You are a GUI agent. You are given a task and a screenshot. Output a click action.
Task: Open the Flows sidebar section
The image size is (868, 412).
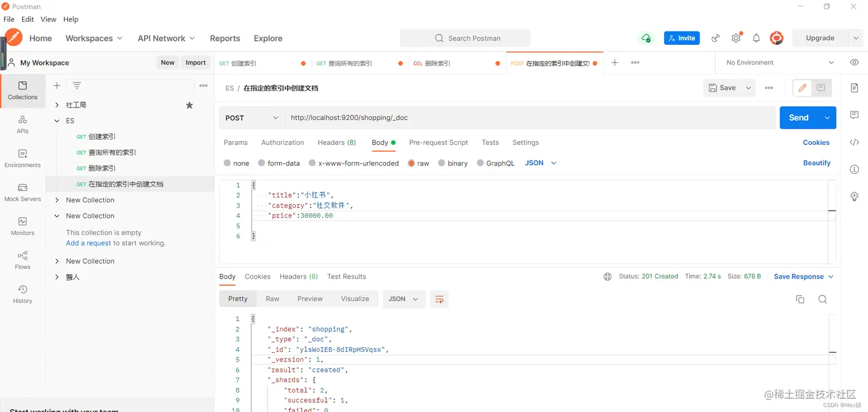[x=22, y=260]
